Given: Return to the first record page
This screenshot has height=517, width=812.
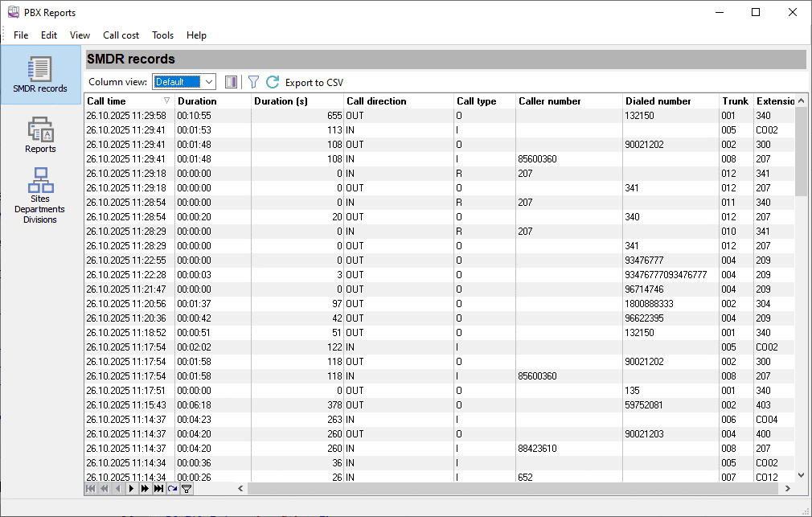Looking at the screenshot, I should pos(90,488).
